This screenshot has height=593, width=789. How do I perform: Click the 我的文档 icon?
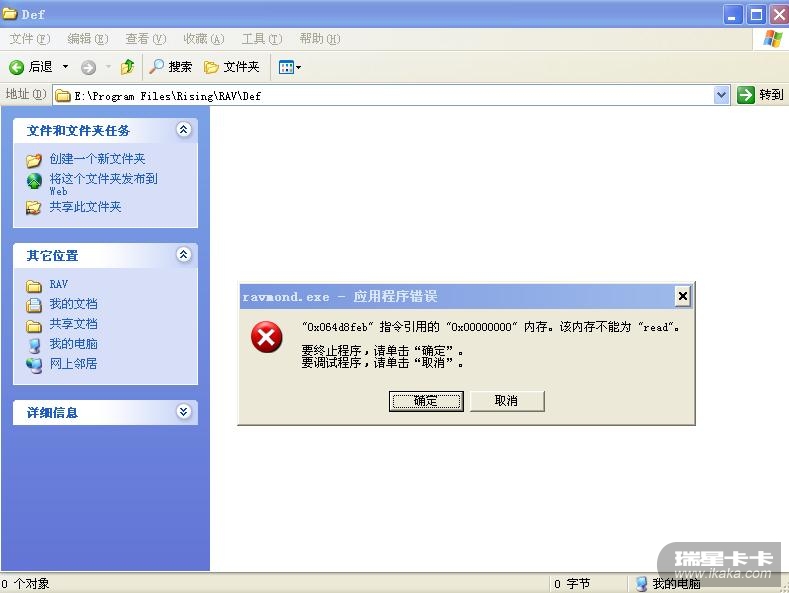coord(34,305)
